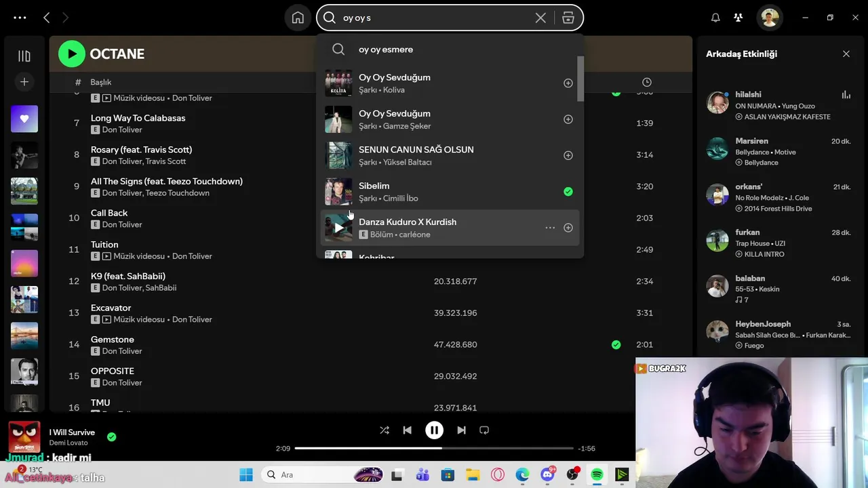The height and width of the screenshot is (488, 868).
Task: Open File Explorer from taskbar
Action: point(472,475)
